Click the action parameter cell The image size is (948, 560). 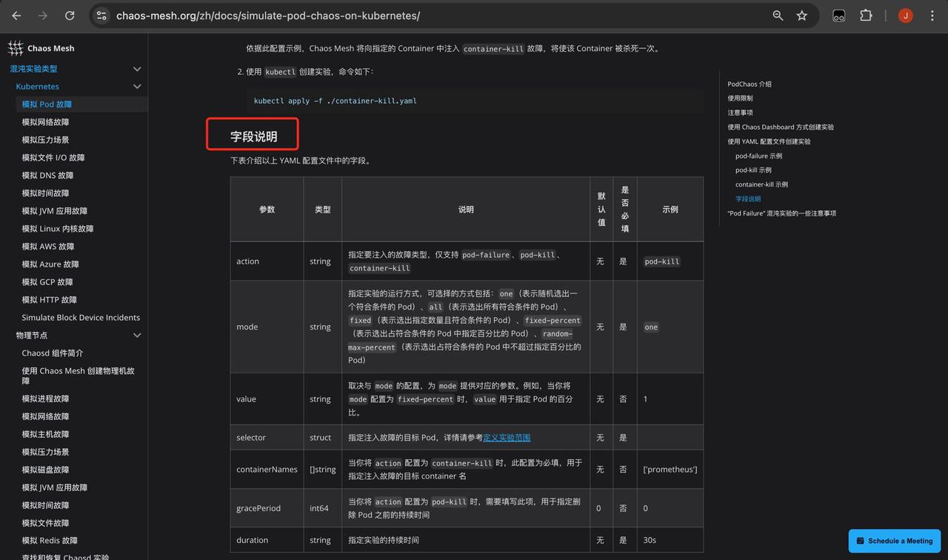[267, 261]
